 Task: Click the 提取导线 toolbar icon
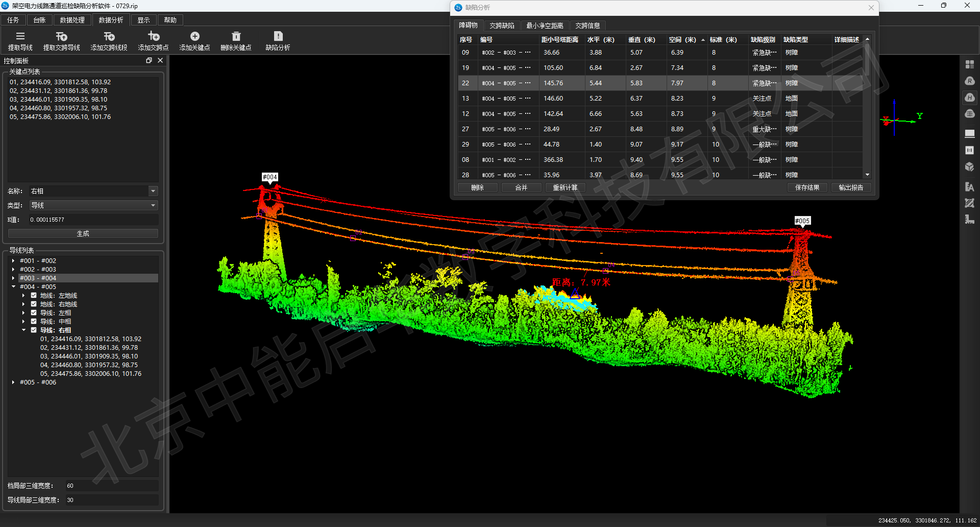click(x=20, y=37)
